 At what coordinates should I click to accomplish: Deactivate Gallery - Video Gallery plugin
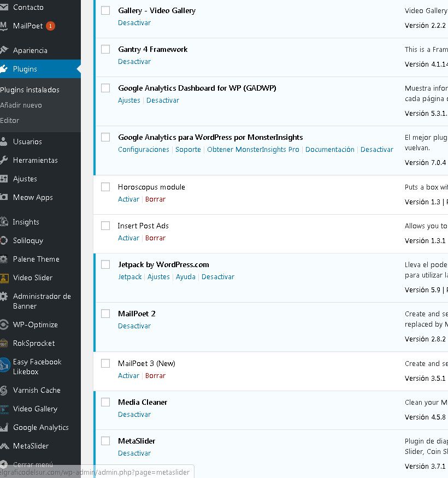pos(134,23)
